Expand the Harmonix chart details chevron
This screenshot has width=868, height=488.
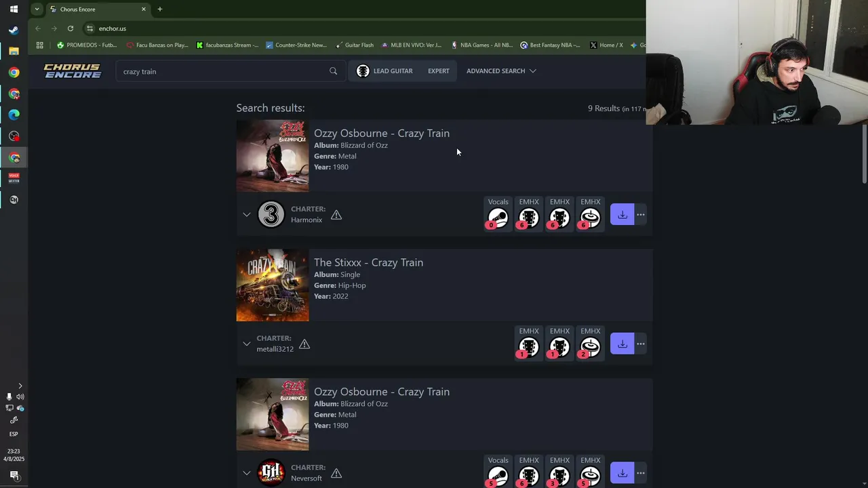click(x=247, y=215)
